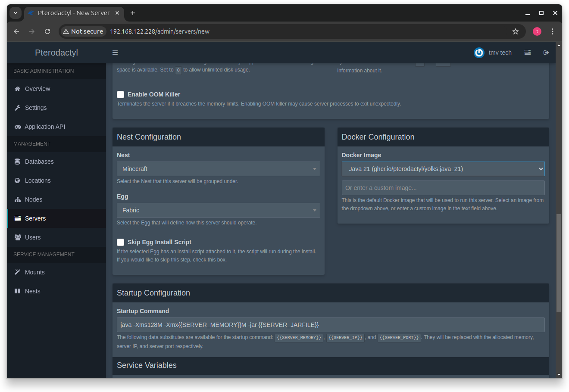Screen dimensions: 569x392
Task: Enable the OOM Killer checkbox
Action: (120, 94)
